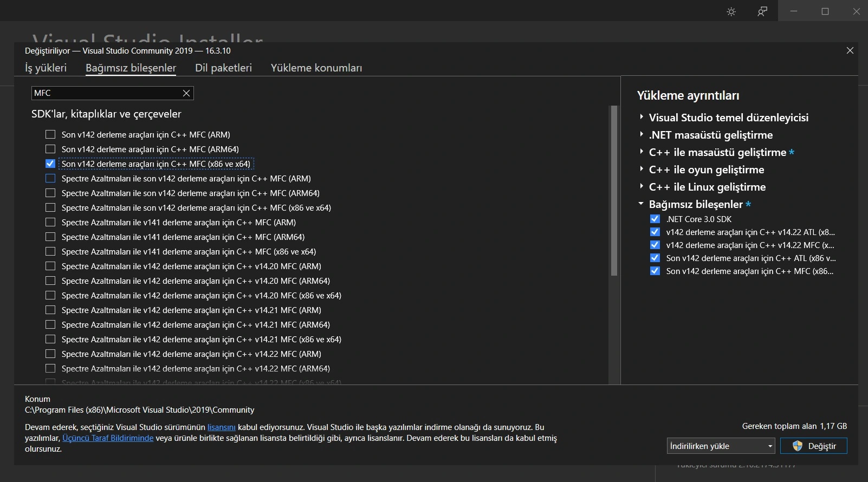Switch to İş yükleri tab
Image resolution: width=868 pixels, height=482 pixels.
[46, 68]
